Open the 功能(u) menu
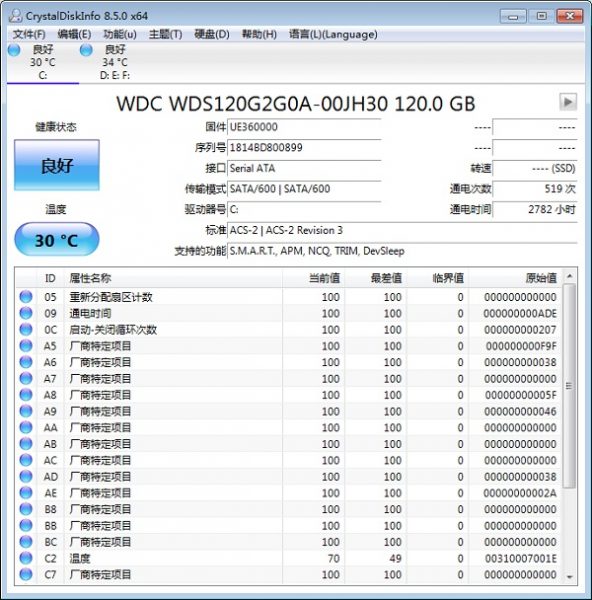The height and width of the screenshot is (600, 592). 120,34
